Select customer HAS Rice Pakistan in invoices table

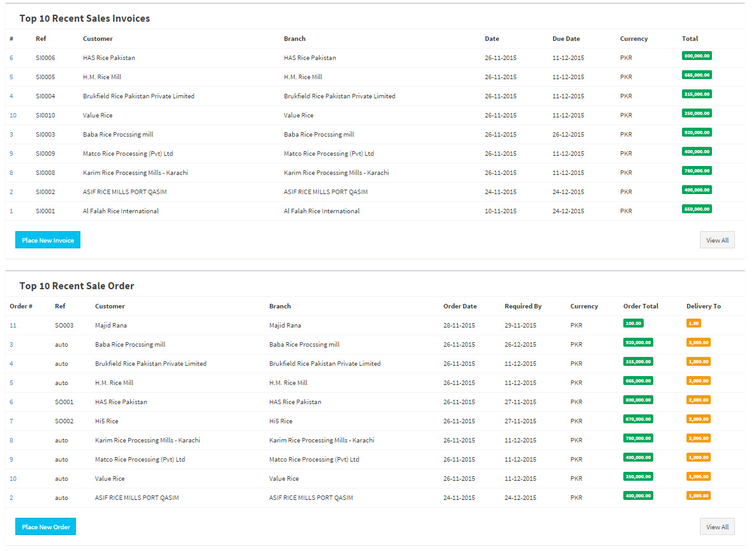coord(109,58)
